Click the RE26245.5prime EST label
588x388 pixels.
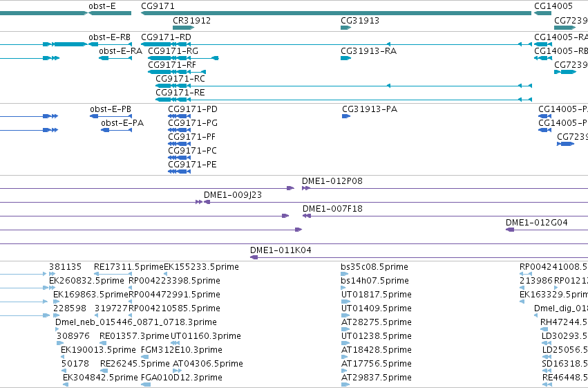[x=135, y=364]
